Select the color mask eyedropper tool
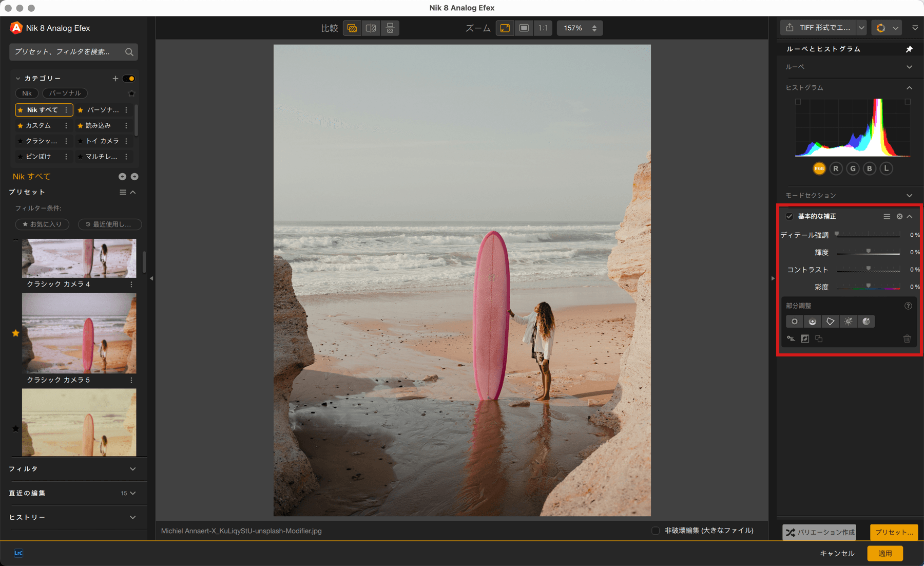Screen dimensions: 924x566 pyautogui.click(x=867, y=322)
